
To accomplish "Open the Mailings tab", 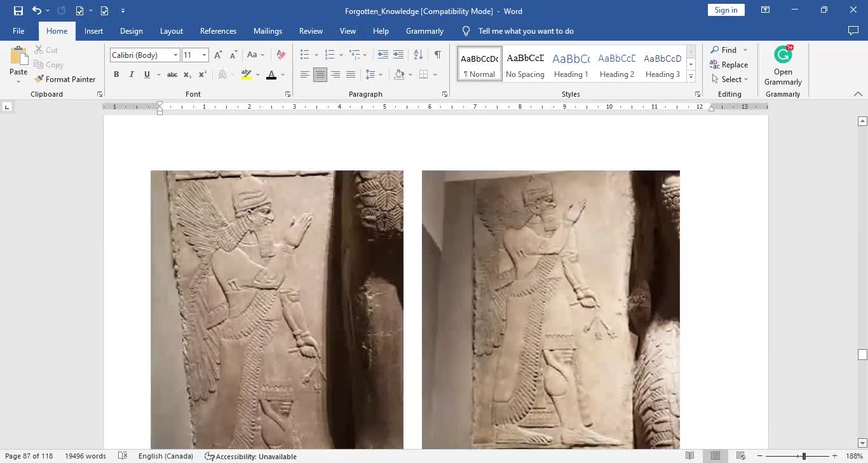I will (x=268, y=31).
